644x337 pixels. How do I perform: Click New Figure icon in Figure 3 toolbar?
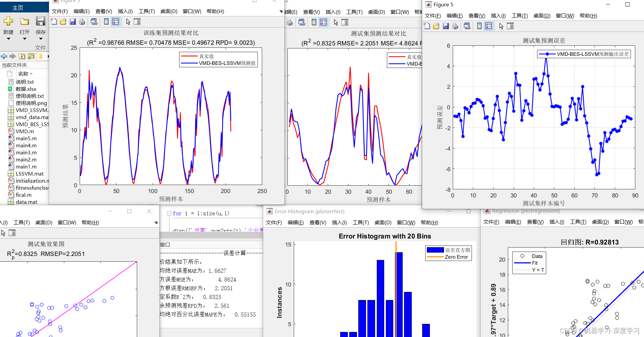(54, 22)
